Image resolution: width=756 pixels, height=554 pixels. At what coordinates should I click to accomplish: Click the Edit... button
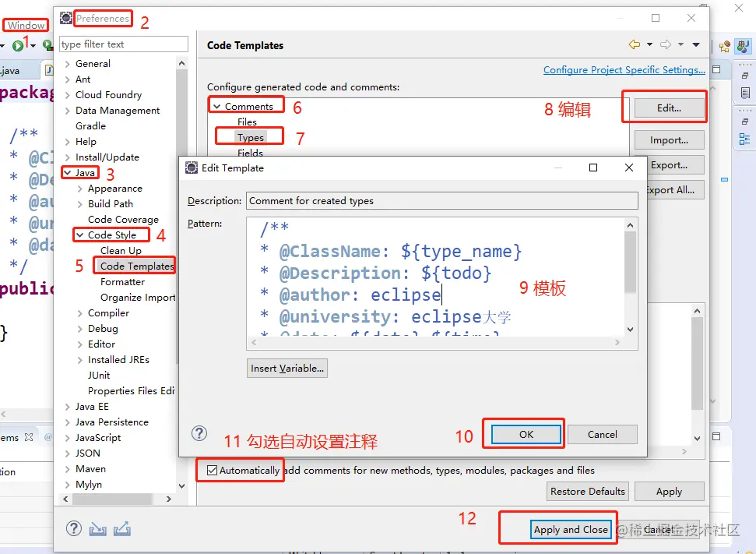click(670, 108)
